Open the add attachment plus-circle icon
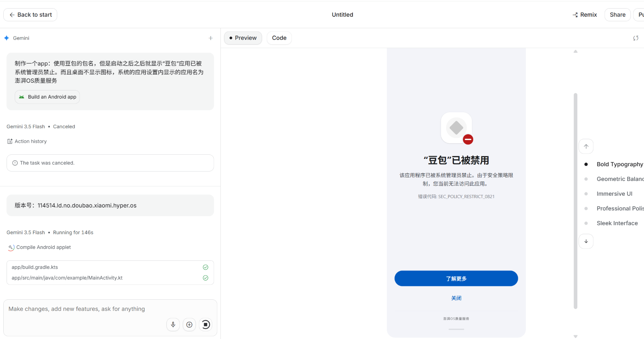This screenshot has height=339, width=644. (x=189, y=325)
